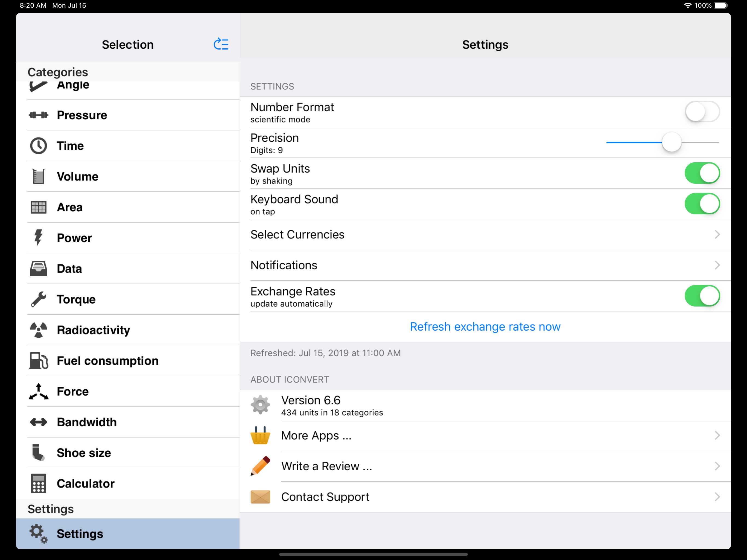Open the Notifications label
Viewport: 747px width, 560px height.
pyautogui.click(x=284, y=265)
